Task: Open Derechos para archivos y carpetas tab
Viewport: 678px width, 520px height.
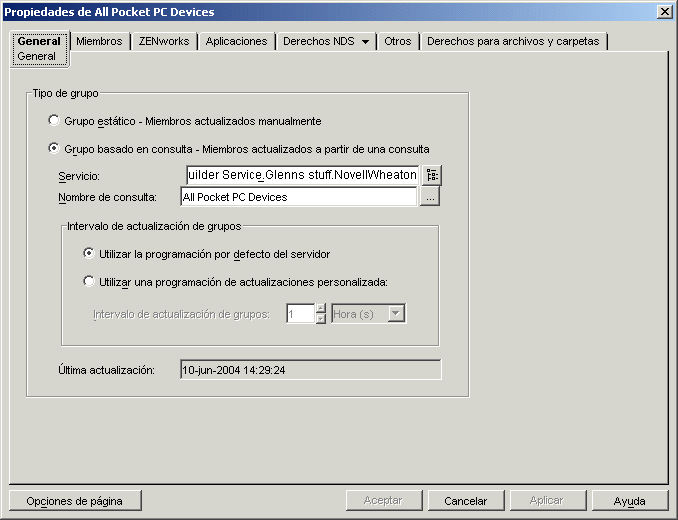Action: [513, 41]
